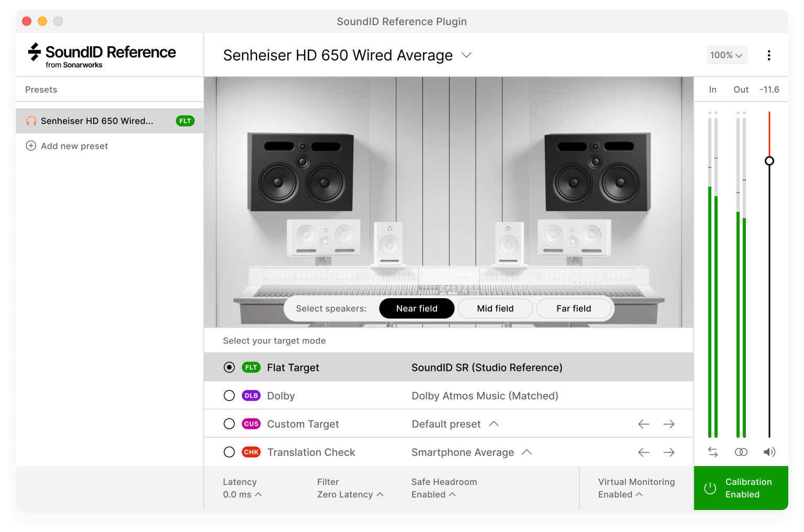Click the plus icon for new preset
The image size is (804, 532).
(x=31, y=146)
